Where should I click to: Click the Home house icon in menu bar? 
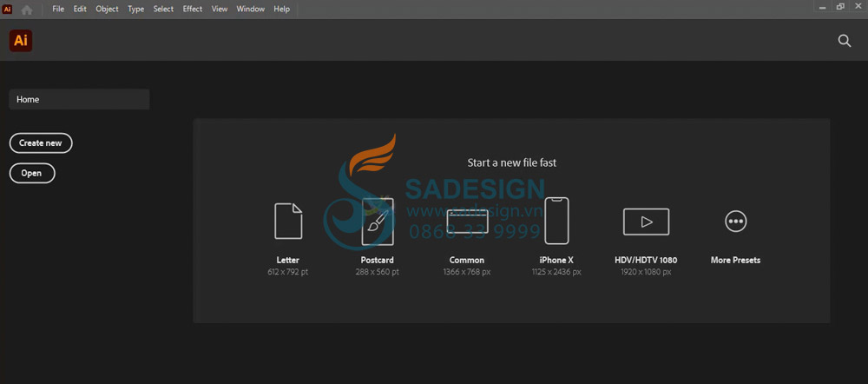[x=27, y=10]
